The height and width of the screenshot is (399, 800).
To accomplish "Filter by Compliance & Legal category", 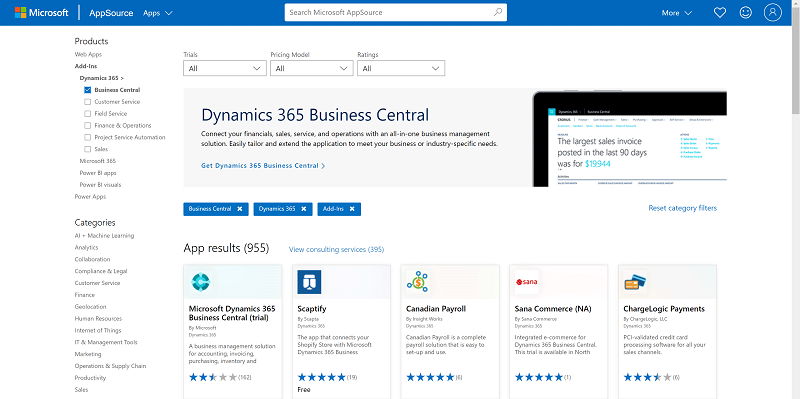I will pos(101,271).
